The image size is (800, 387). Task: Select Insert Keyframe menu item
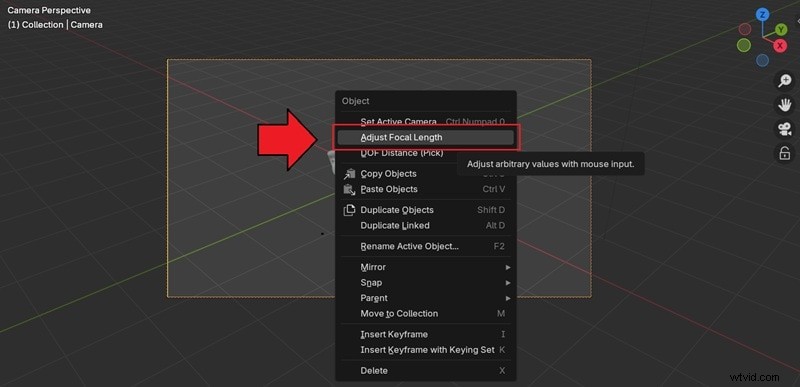point(426,334)
